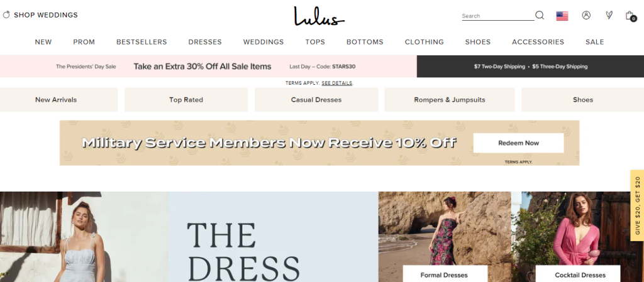Open the See Details terms link
644x282 pixels.
click(337, 83)
